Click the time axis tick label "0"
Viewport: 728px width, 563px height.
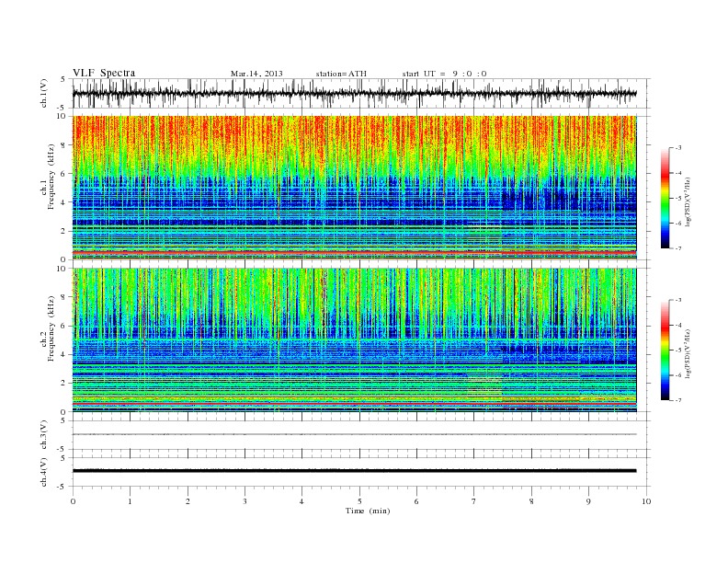[73, 501]
